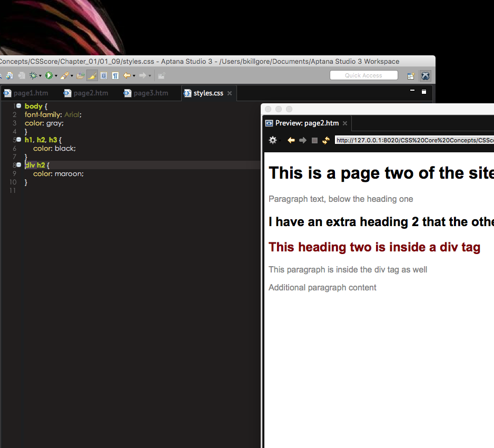
Task: Click the refresh icon in the preview window
Action: click(325, 140)
